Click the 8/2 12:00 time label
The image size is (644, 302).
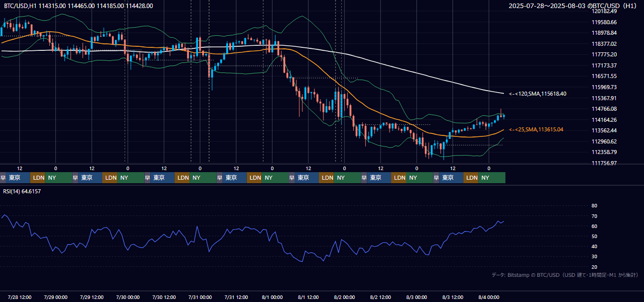380,297
